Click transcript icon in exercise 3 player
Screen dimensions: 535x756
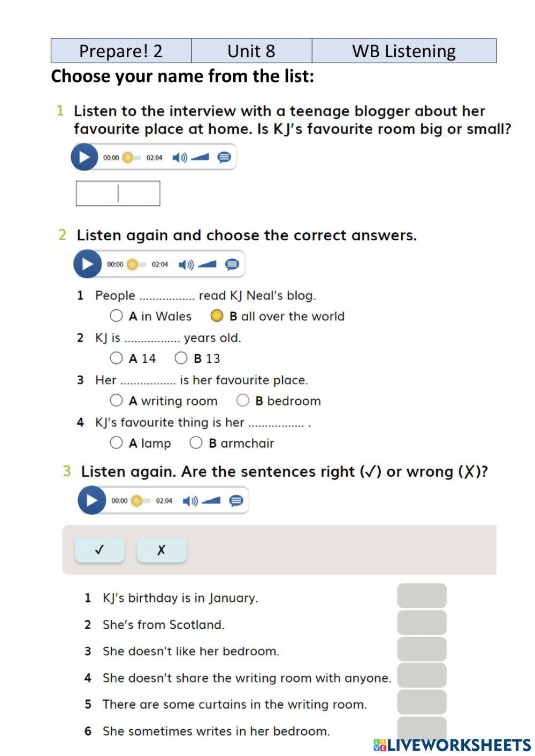pos(236,501)
